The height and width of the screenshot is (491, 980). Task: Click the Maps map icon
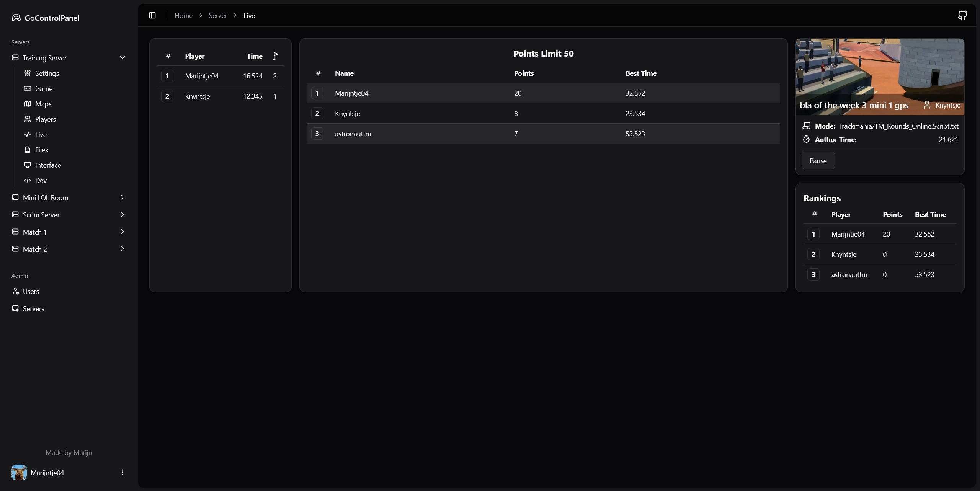[x=28, y=103]
